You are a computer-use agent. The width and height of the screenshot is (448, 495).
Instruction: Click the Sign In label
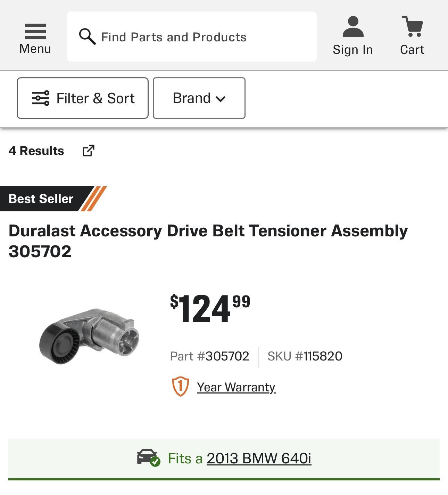(353, 50)
